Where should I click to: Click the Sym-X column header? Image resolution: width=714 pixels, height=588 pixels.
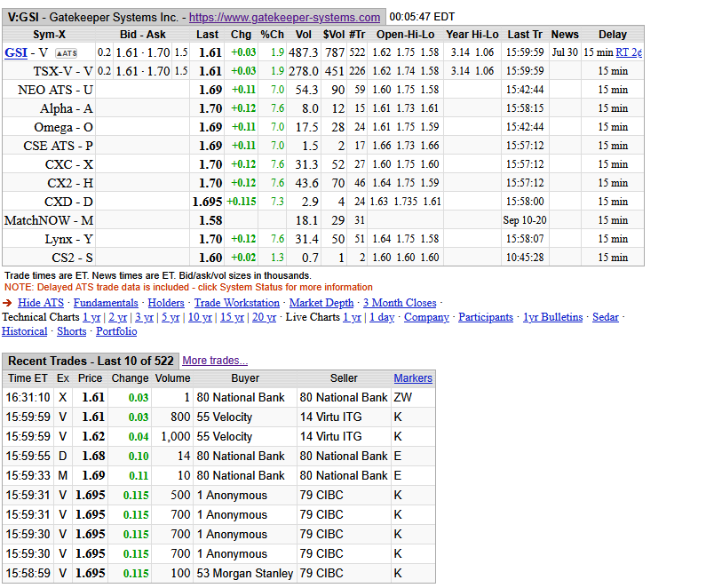[49, 35]
